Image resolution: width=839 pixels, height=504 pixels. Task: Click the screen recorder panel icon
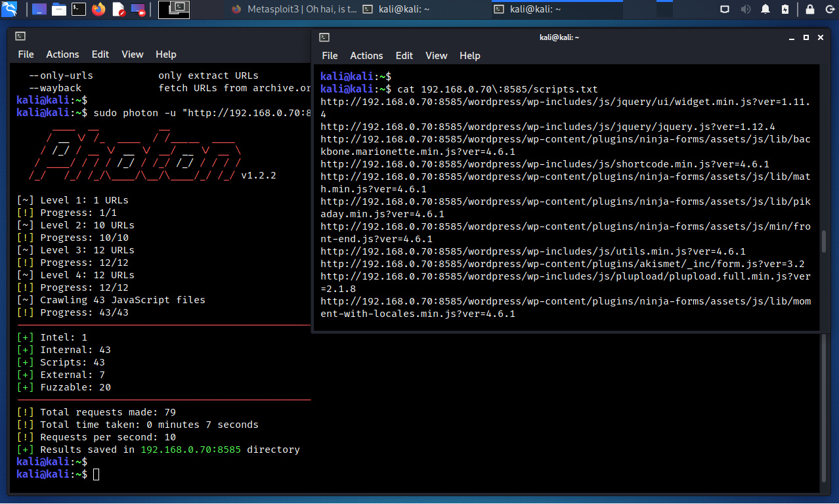[x=139, y=9]
